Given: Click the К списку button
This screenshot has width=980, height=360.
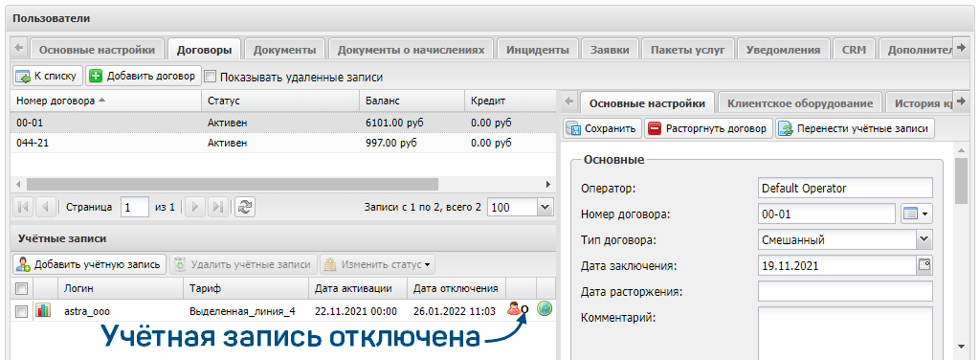Looking at the screenshot, I should coord(48,77).
